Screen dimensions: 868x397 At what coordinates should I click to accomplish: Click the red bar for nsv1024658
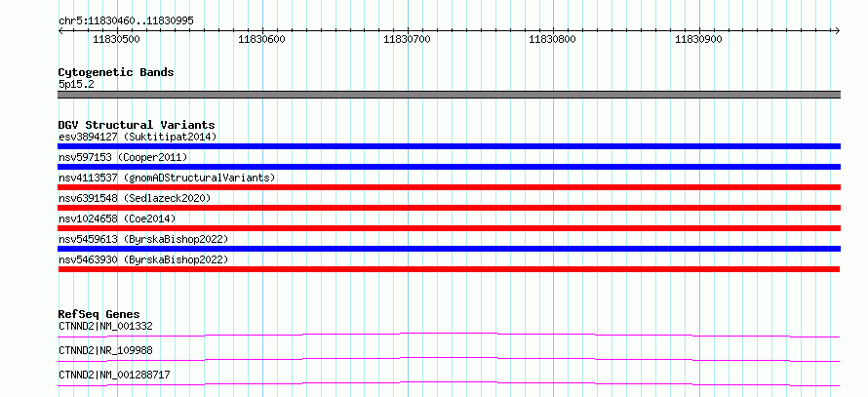coord(449,228)
